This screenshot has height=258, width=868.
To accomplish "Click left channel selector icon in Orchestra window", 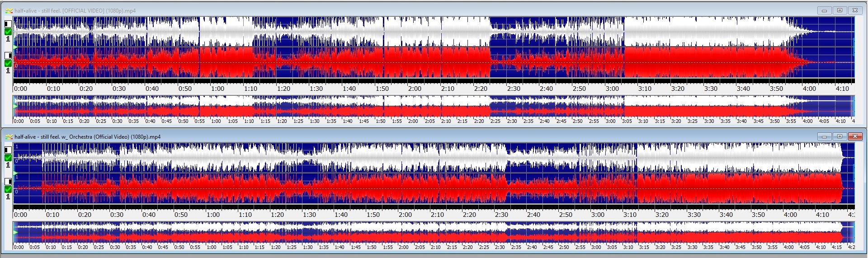I will point(8,150).
